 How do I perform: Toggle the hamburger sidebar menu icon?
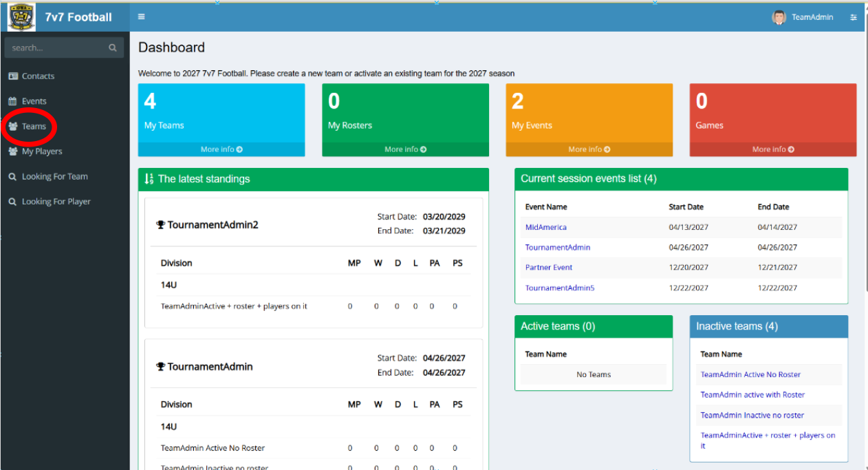tap(142, 17)
